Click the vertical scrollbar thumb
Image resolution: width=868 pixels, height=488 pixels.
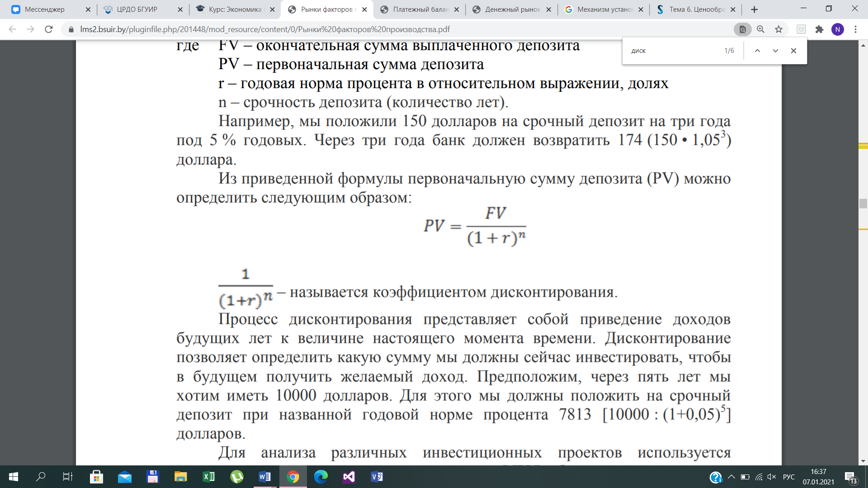[863, 203]
